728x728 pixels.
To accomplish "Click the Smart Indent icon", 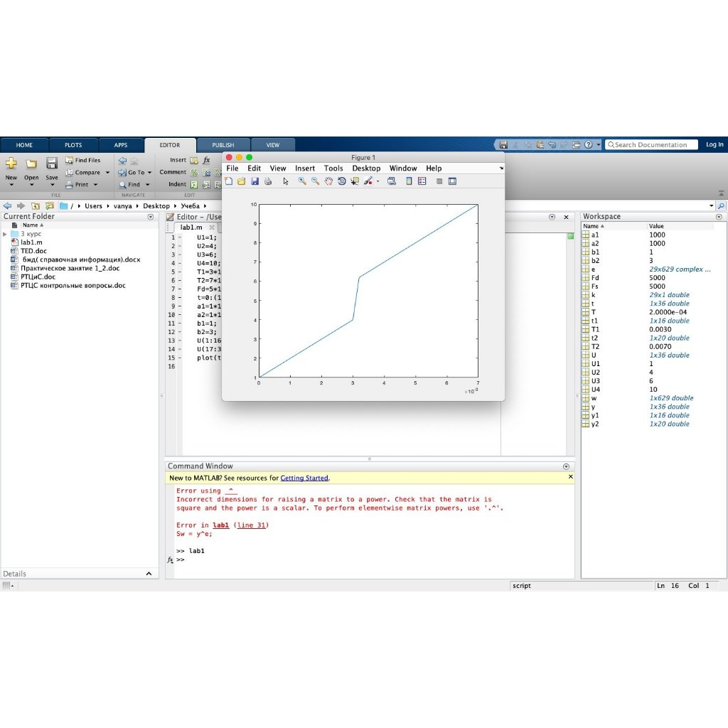I will click(x=194, y=185).
